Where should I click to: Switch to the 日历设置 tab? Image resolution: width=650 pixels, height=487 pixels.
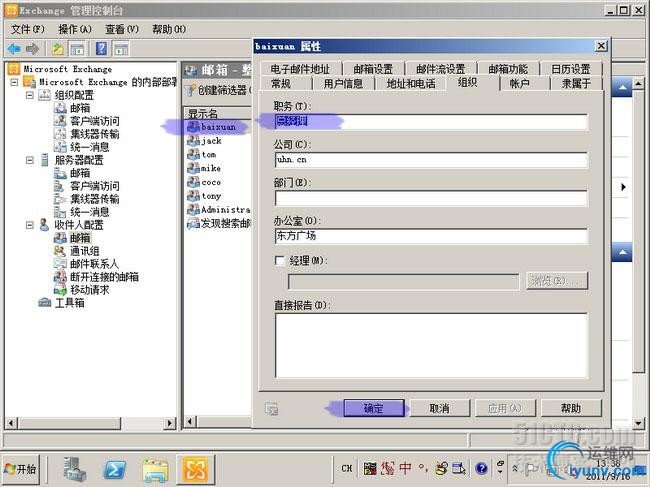[571, 69]
